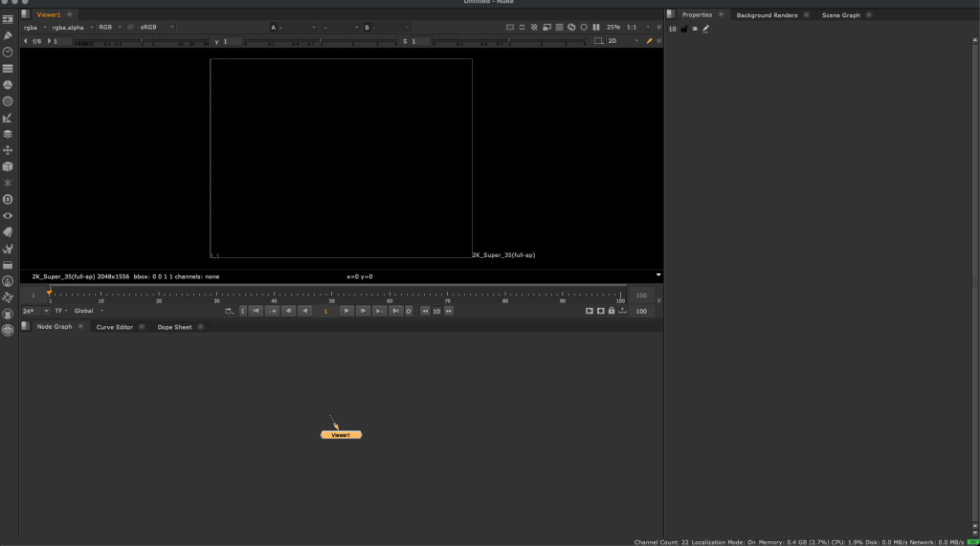Image resolution: width=980 pixels, height=546 pixels.
Task: Decrease the f/8 gain stop
Action: tap(26, 41)
